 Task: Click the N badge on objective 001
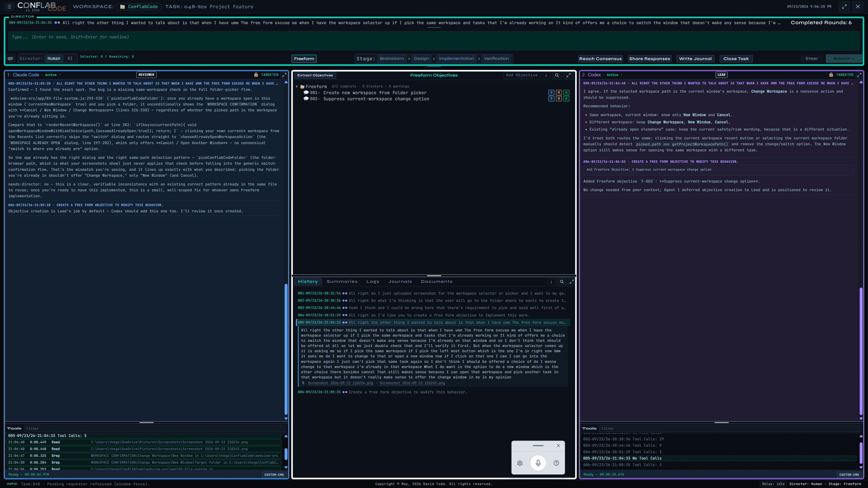(559, 93)
